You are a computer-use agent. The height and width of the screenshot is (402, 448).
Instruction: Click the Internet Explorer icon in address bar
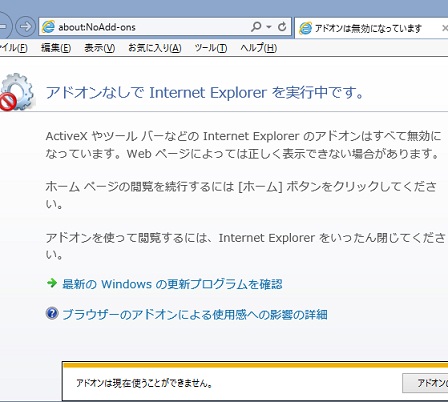[x=48, y=27]
